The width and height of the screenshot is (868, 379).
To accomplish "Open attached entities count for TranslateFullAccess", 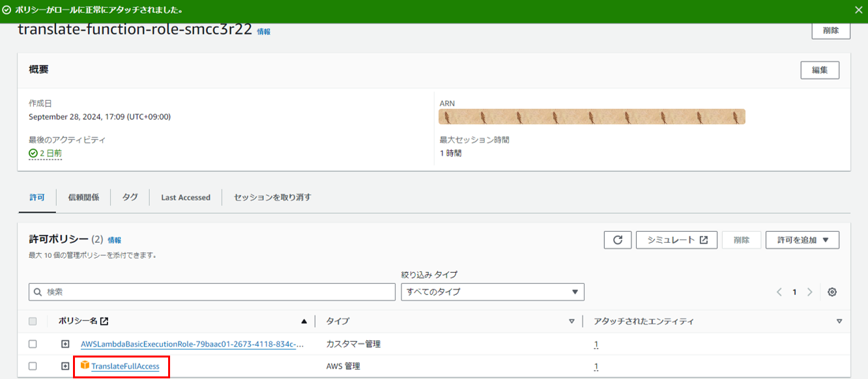I will point(596,367).
